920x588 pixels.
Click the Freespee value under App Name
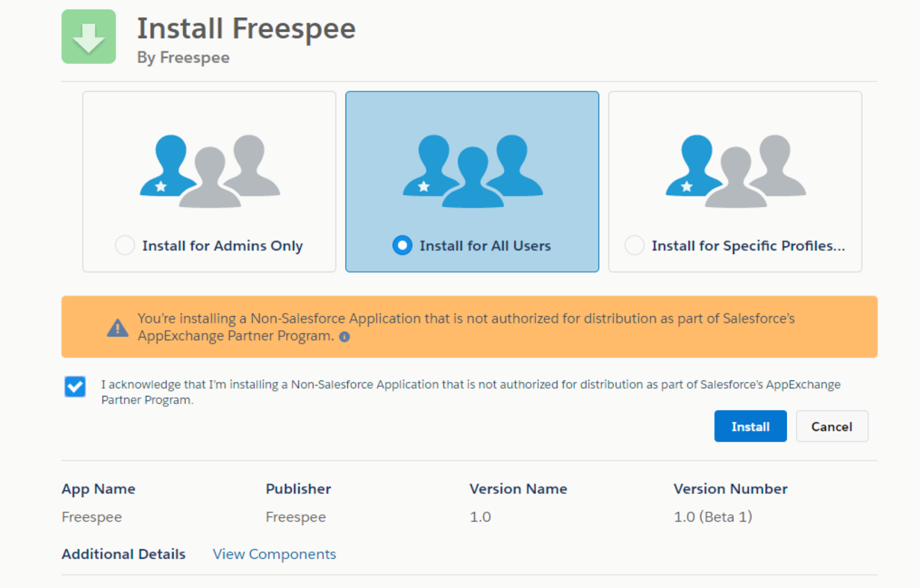coord(92,517)
